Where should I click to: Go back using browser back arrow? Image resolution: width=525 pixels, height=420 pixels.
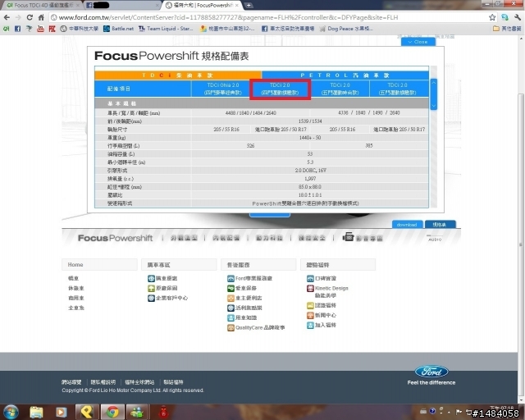tap(7, 17)
